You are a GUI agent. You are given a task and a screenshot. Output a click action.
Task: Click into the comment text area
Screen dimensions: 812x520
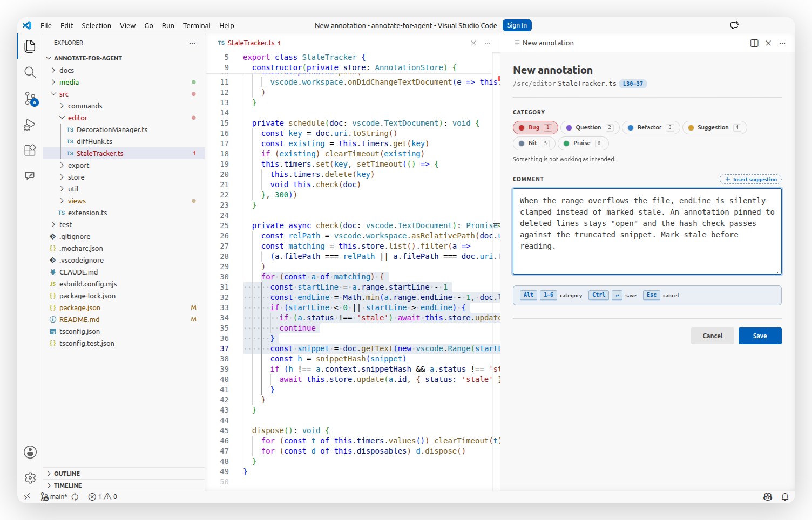click(x=647, y=231)
